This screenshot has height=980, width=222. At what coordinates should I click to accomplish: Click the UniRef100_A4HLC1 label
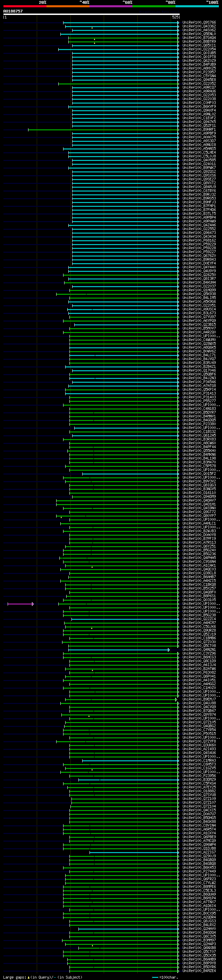click(199, 524)
